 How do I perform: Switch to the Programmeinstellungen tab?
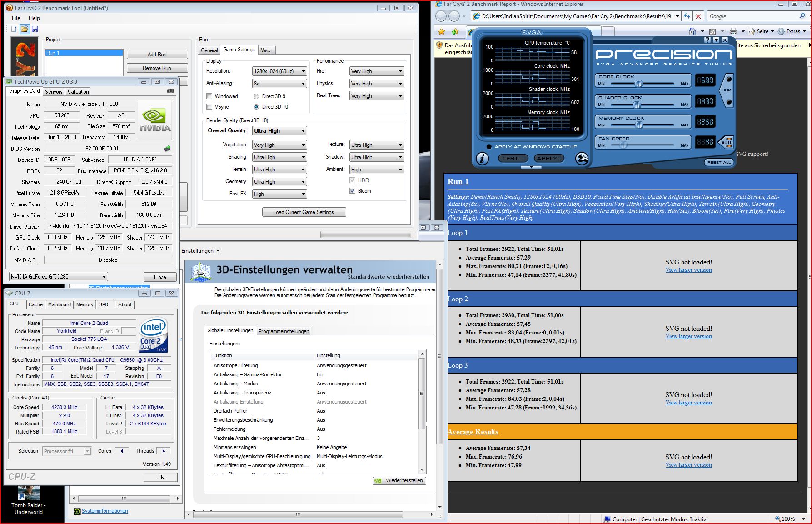(x=284, y=331)
